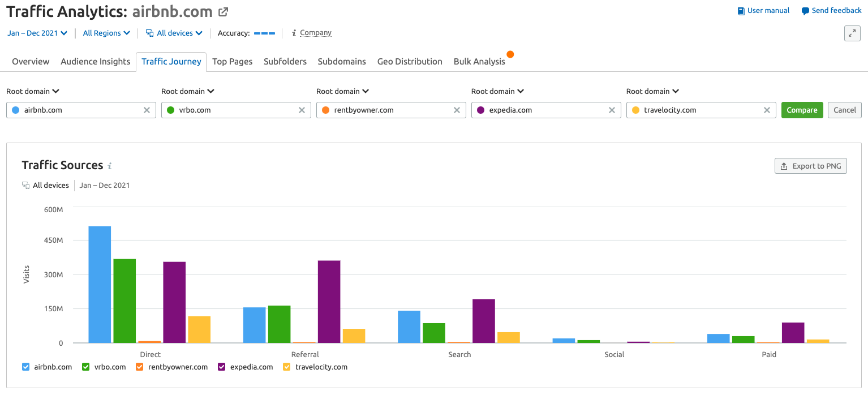Open Root domain dropdown above rentbyowner.com

(343, 91)
